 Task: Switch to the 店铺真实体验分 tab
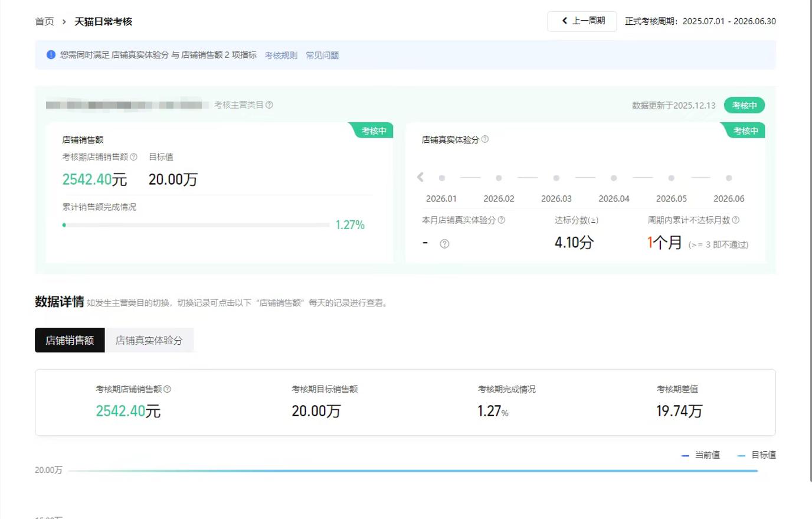point(149,340)
